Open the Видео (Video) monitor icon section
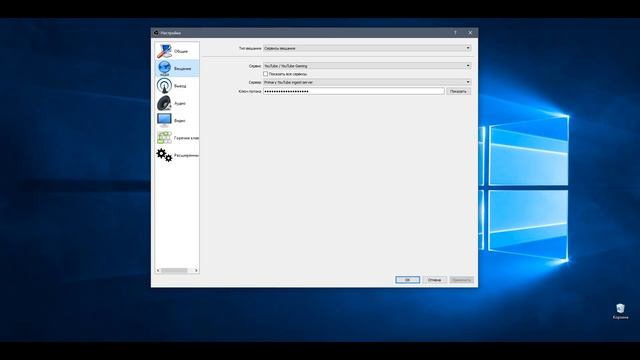Image resolution: width=640 pixels, height=360 pixels. [x=177, y=120]
